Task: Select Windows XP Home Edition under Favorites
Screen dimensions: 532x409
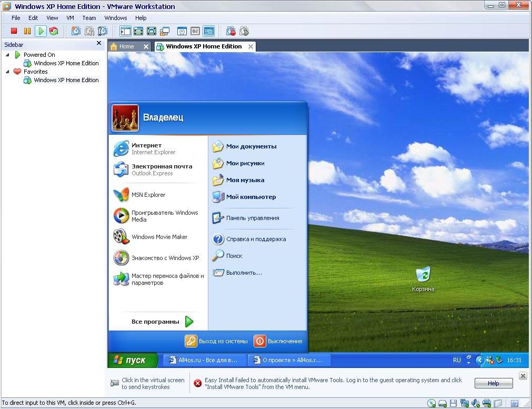Action: tap(61, 80)
